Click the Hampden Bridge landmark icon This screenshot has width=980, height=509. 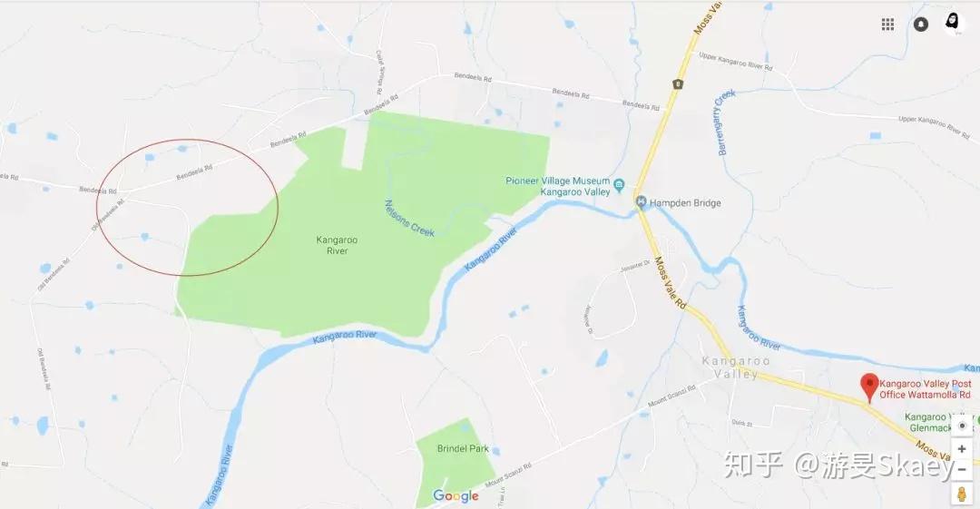pyautogui.click(x=641, y=202)
